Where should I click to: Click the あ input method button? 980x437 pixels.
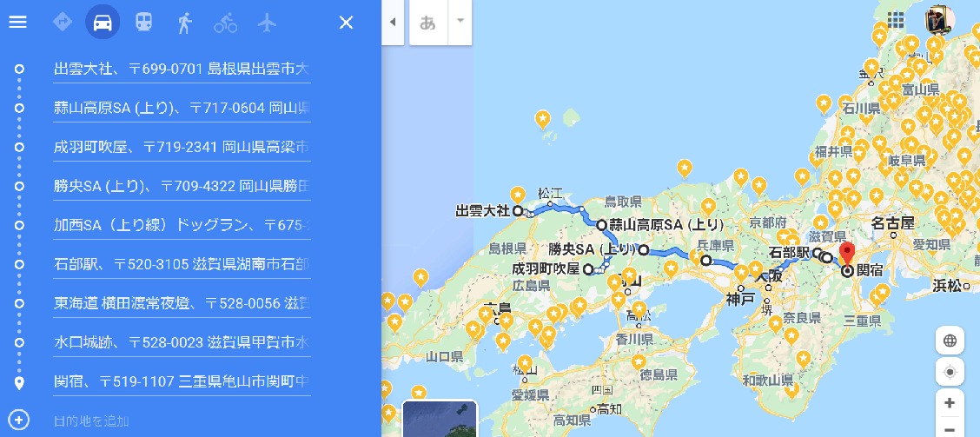pos(428,23)
